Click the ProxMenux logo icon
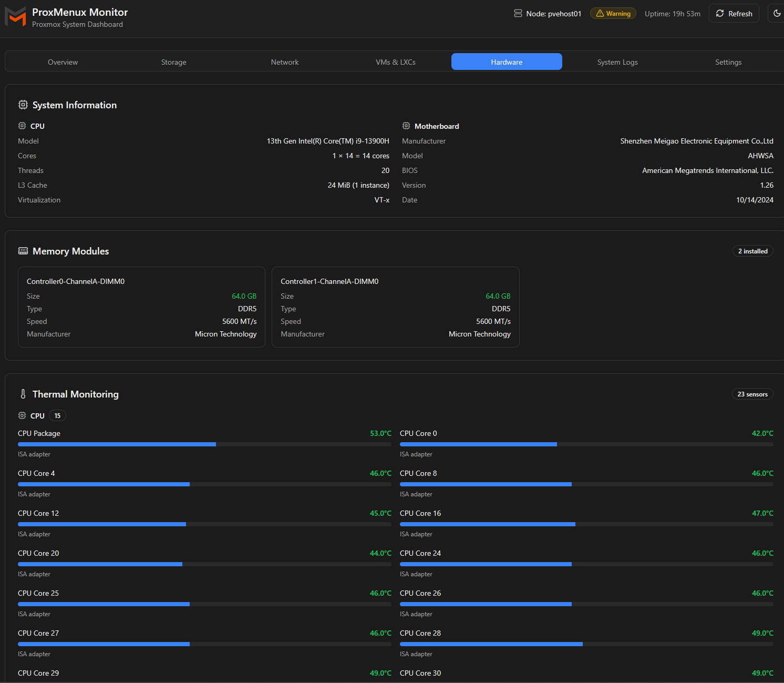The width and height of the screenshot is (784, 683). click(x=15, y=17)
